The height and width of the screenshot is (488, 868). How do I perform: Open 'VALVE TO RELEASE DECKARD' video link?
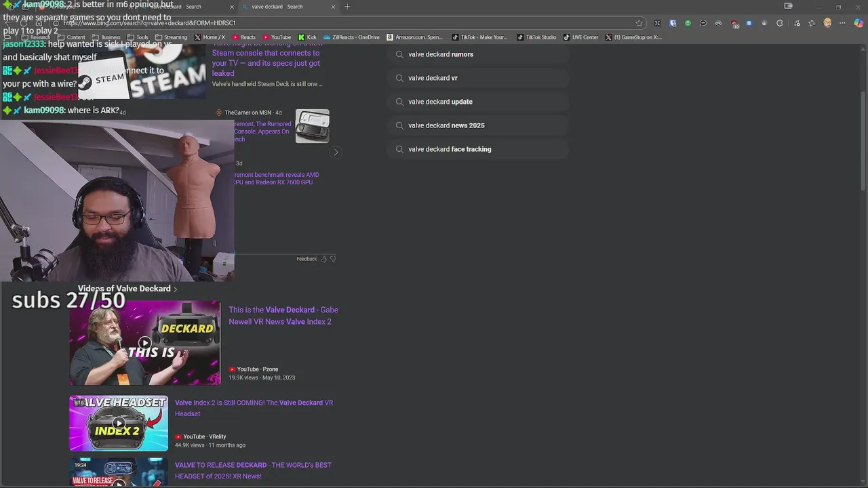pyautogui.click(x=253, y=471)
